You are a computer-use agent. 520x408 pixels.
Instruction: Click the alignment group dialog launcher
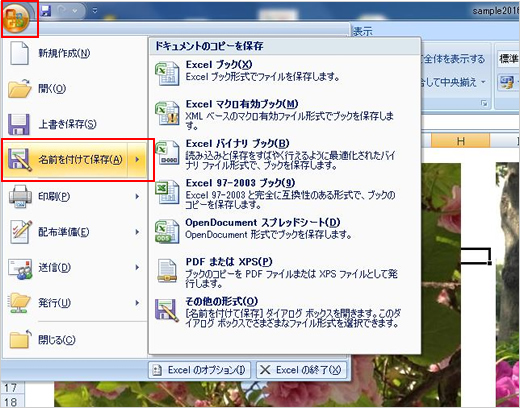click(484, 104)
